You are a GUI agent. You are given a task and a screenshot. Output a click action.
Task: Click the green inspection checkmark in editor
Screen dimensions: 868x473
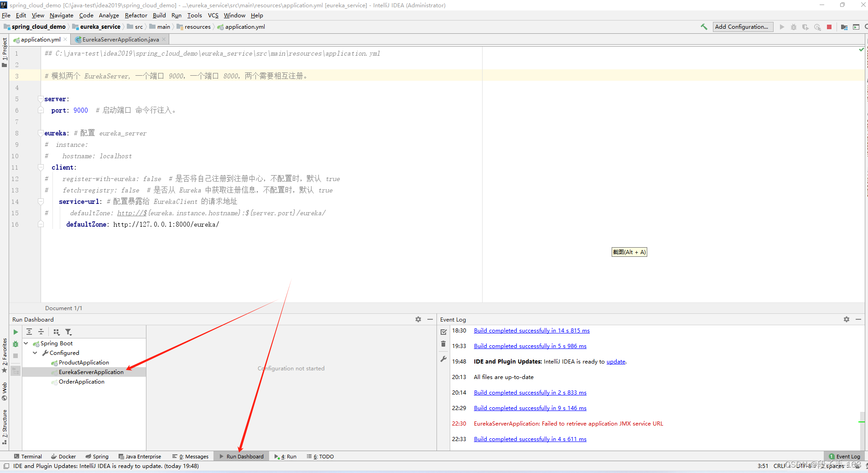click(861, 49)
